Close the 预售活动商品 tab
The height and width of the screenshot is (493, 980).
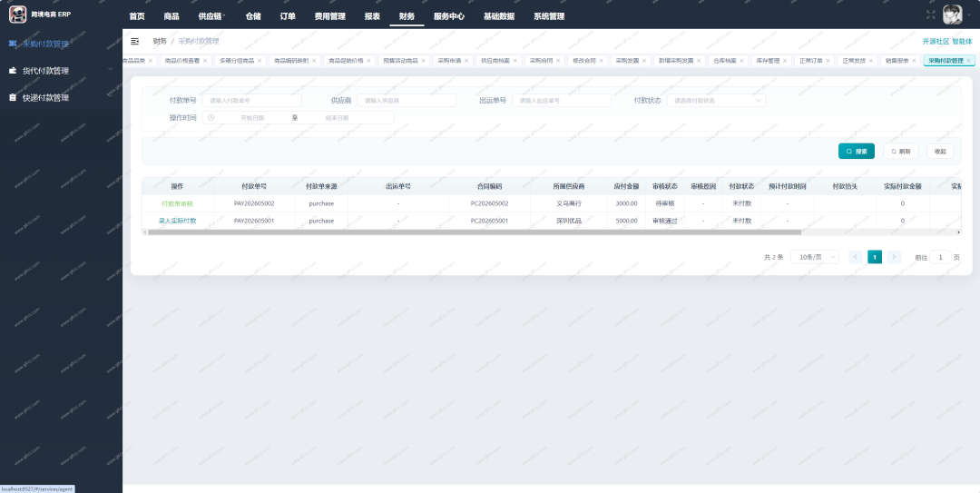423,61
